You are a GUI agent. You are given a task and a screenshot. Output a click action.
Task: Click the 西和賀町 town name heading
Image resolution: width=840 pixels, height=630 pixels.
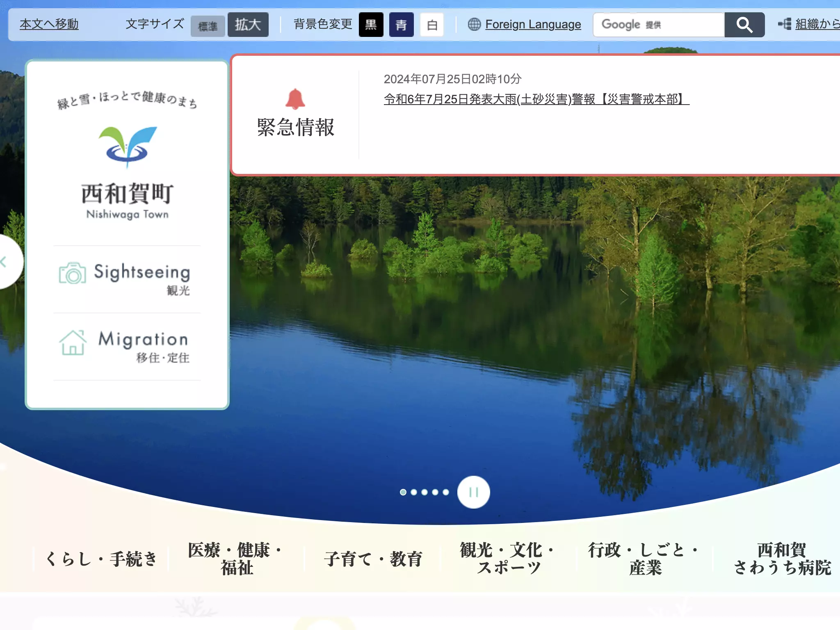(128, 194)
